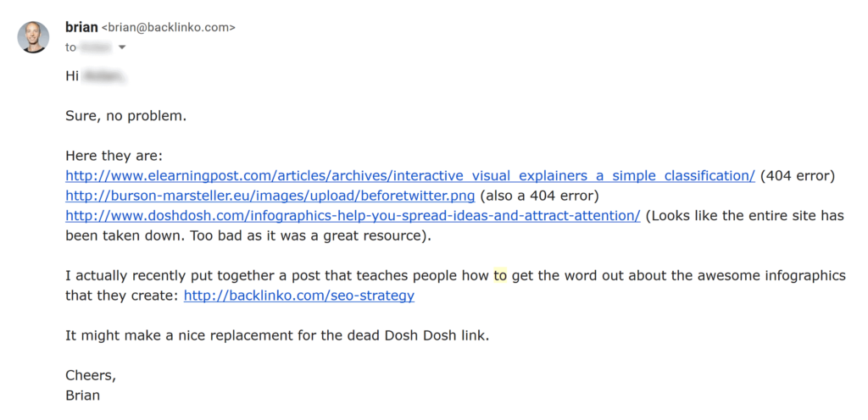Click the "(404 error)" note after first link
Screen dimensions: 868x420
pyautogui.click(x=798, y=176)
